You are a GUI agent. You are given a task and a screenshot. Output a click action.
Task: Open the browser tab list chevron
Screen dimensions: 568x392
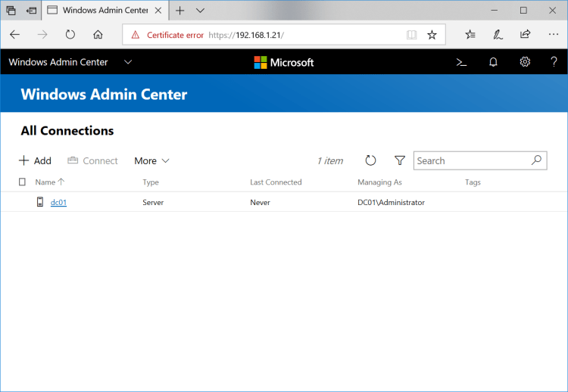[x=200, y=11]
